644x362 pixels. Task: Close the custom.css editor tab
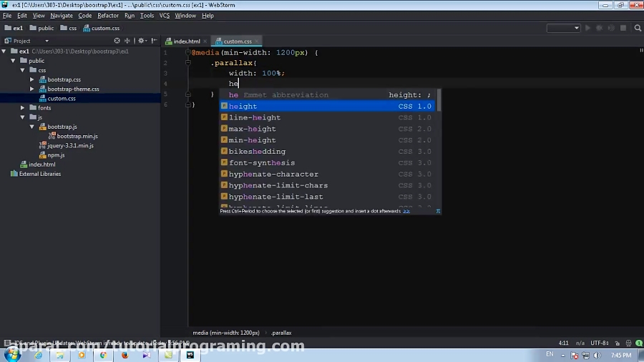pyautogui.click(x=257, y=41)
